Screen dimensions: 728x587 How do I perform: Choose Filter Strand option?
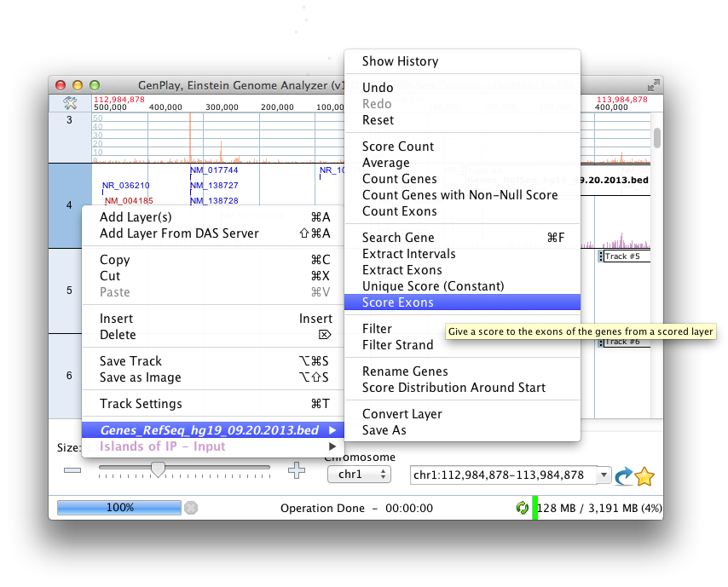(397, 345)
